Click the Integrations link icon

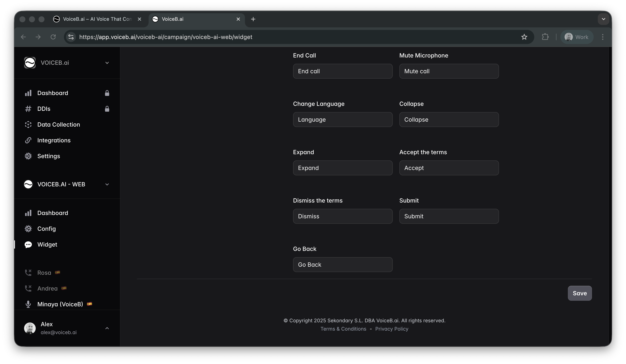(x=28, y=140)
